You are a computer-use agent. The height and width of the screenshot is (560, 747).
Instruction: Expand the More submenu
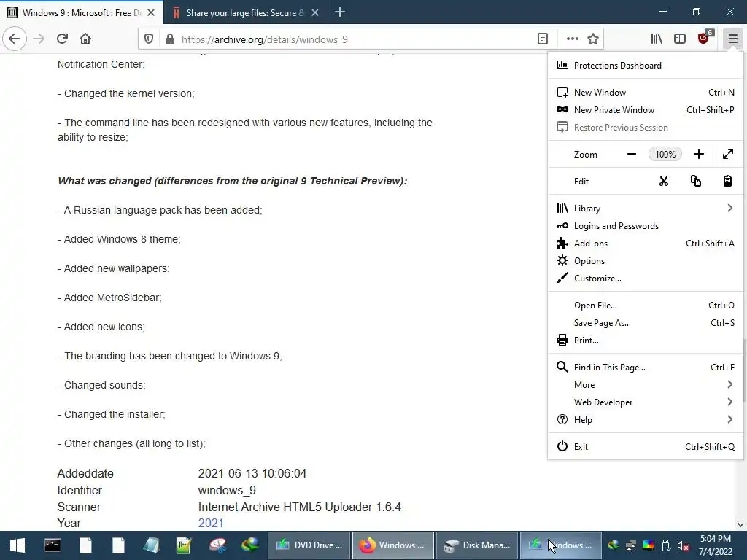point(646,385)
